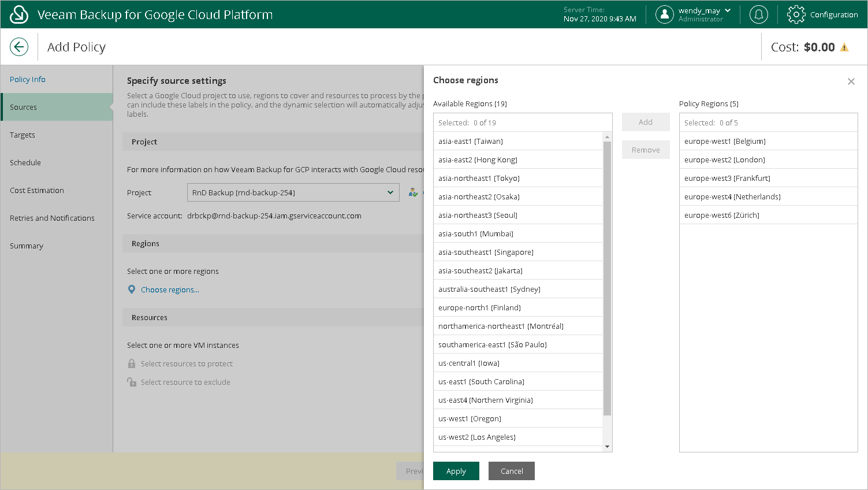Select europe-west3 (Frankfurt) policy region

coord(727,178)
